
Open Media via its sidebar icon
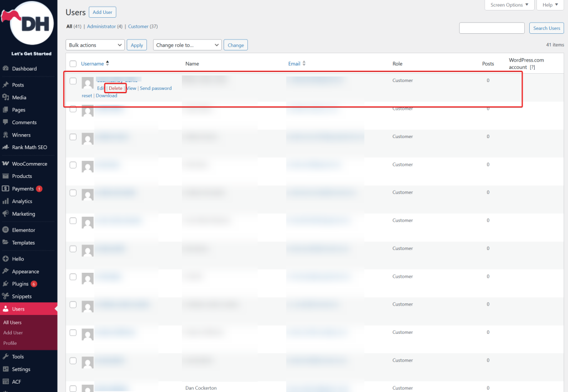pos(6,98)
